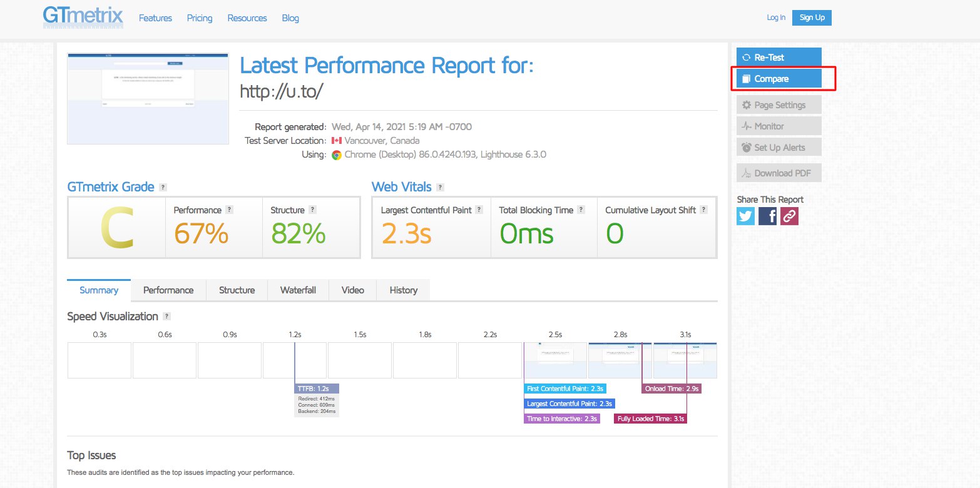Click the Vancouver, Canada location text
This screenshot has height=488, width=980.
pos(382,141)
